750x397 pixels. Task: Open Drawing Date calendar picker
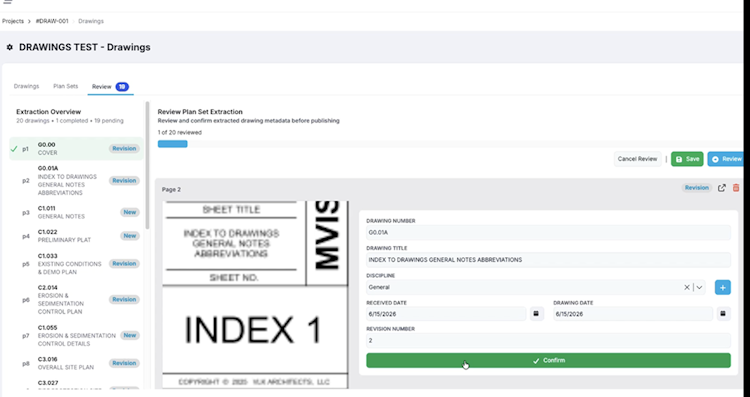723,314
